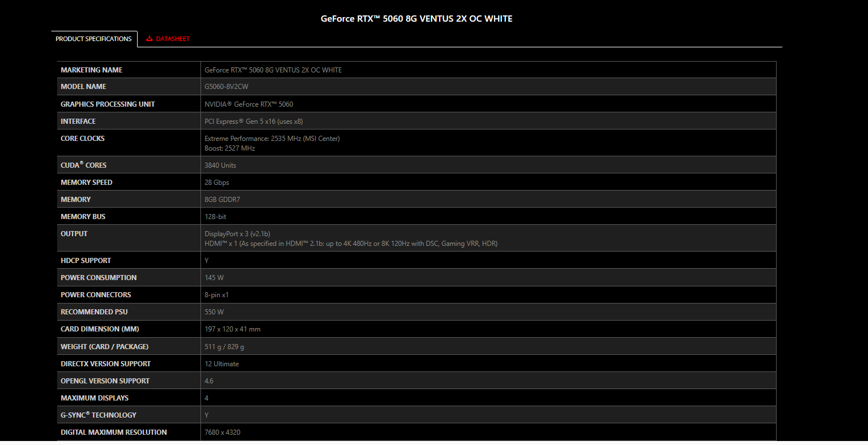Image resolution: width=868 pixels, height=445 pixels.
Task: Open the Datasheet tab
Action: click(x=172, y=39)
